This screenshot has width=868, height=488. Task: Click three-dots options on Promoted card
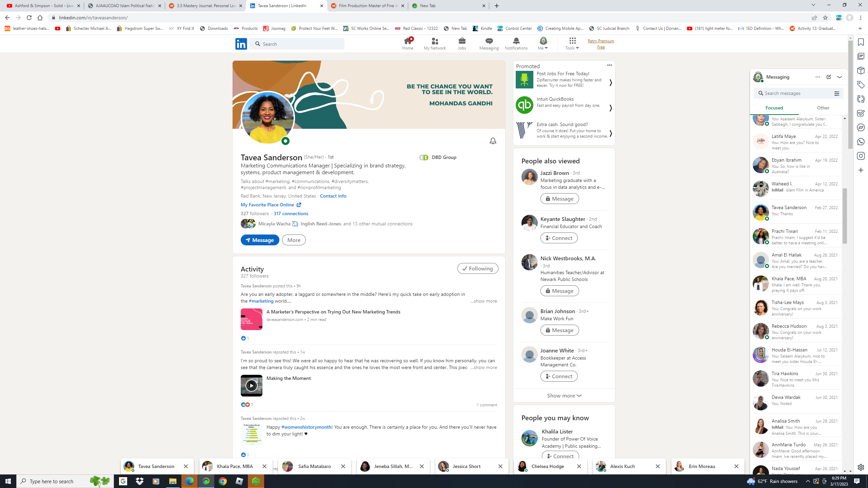coord(609,65)
